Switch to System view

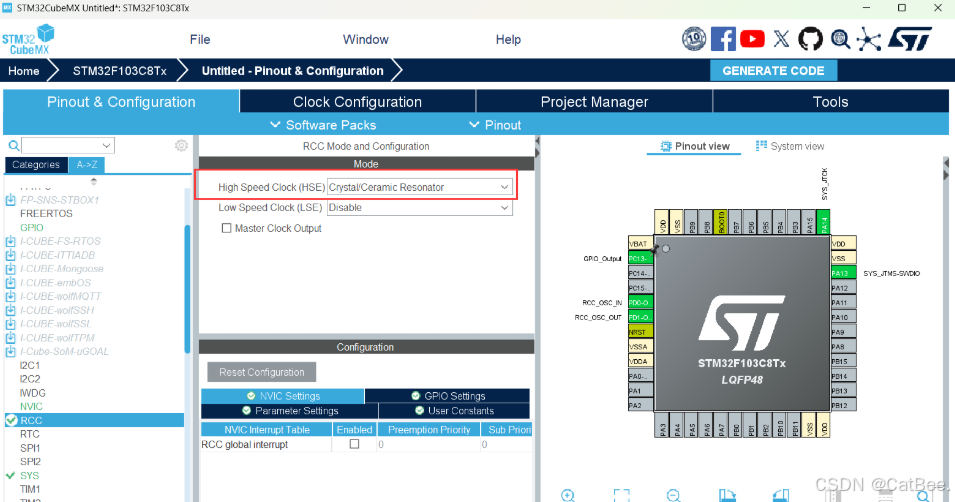pyautogui.click(x=790, y=146)
